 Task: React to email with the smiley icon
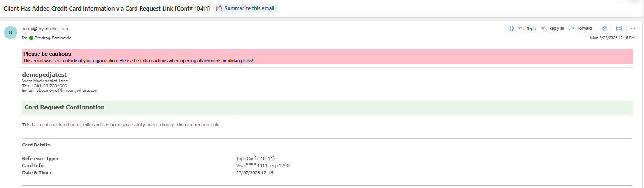[511, 28]
